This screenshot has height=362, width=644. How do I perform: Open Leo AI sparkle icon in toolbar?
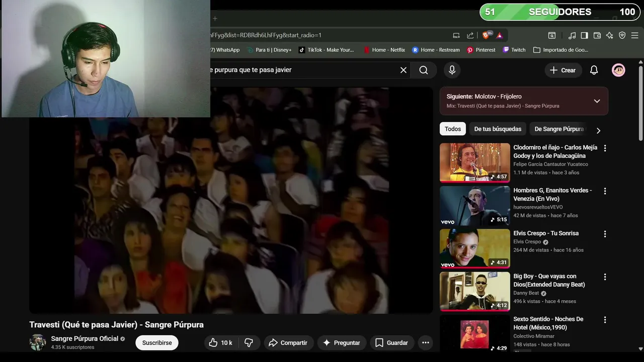610,35
